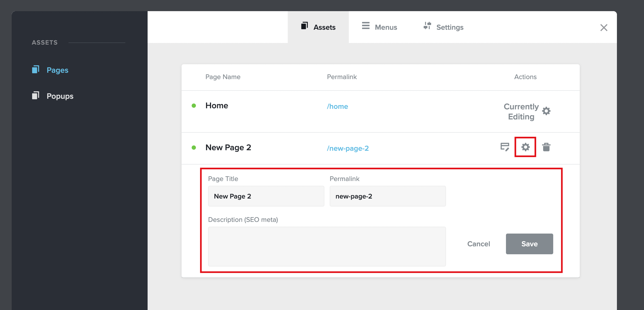Click the Page Title input field
Image resolution: width=644 pixels, height=310 pixels.
pos(266,196)
